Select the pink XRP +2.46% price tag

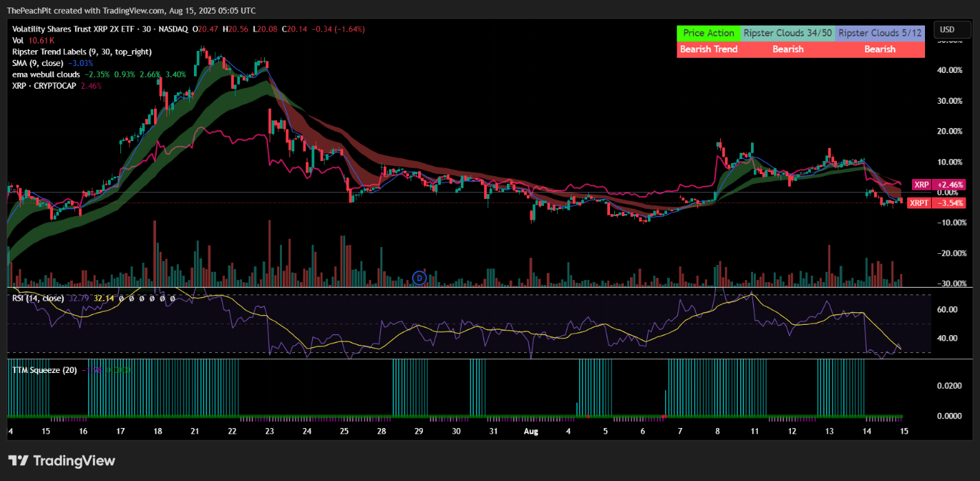pos(939,184)
